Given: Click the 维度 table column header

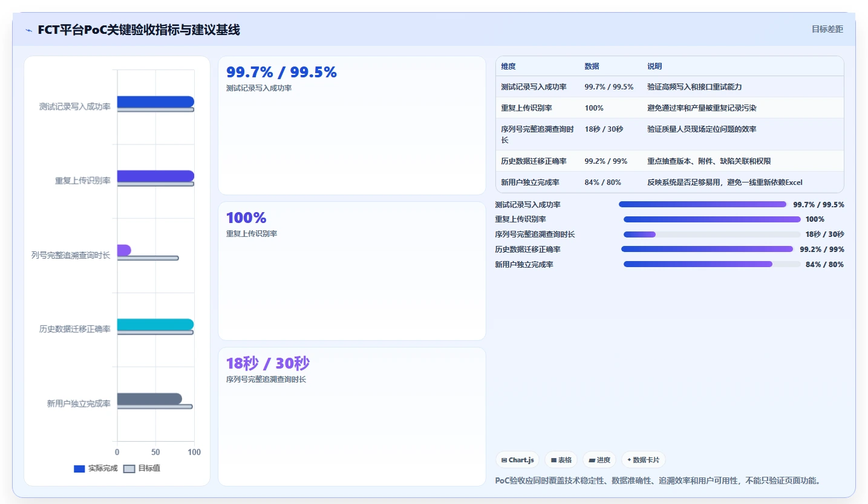Looking at the screenshot, I should coord(509,66).
